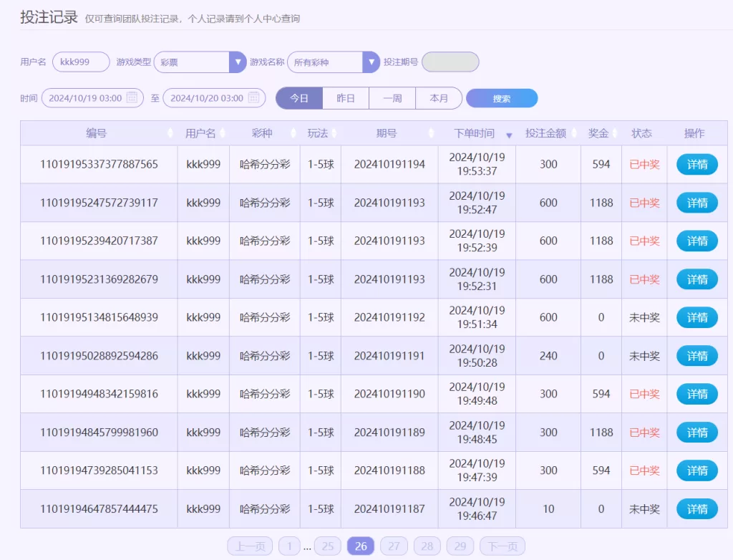Select the 今日 time range tab
Image resolution: width=733 pixels, height=560 pixels.
point(299,98)
